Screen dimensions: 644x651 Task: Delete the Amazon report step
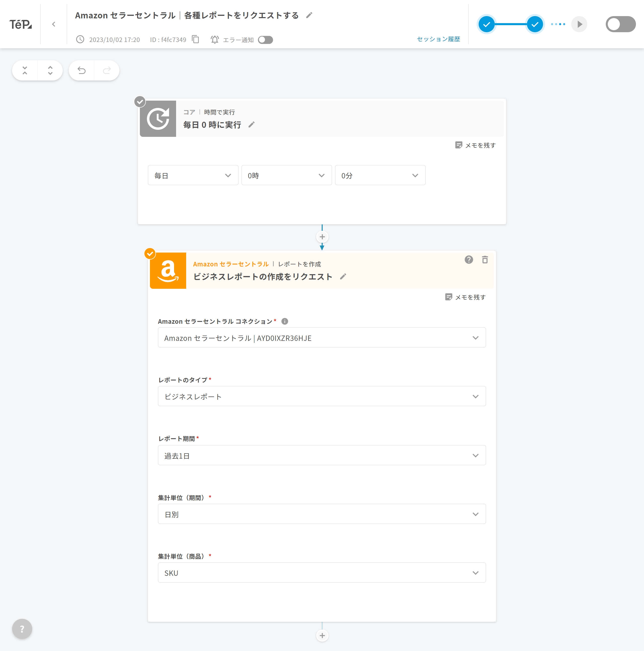click(x=485, y=259)
